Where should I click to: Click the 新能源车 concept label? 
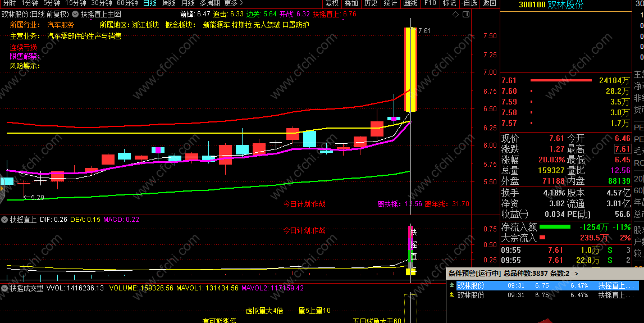click(x=217, y=25)
